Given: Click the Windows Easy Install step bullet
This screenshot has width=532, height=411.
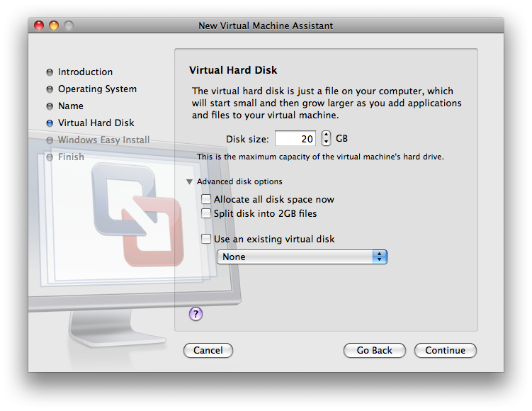Looking at the screenshot, I should (x=50, y=140).
